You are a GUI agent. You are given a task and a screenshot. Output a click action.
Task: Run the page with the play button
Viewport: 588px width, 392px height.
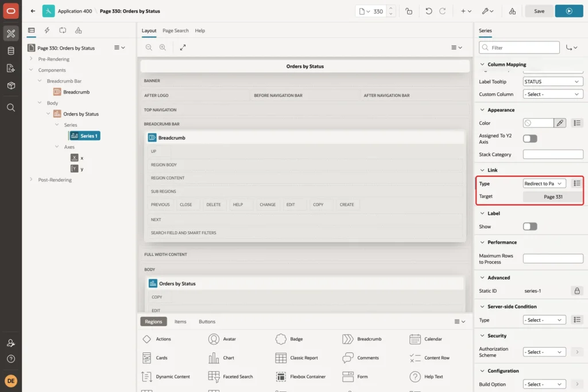point(569,11)
